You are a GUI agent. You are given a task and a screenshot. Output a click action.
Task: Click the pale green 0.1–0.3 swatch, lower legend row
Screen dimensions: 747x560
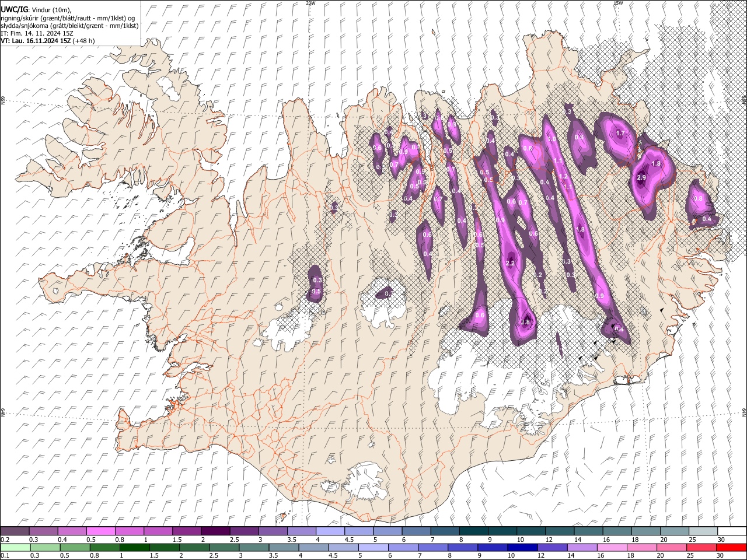click(15, 547)
